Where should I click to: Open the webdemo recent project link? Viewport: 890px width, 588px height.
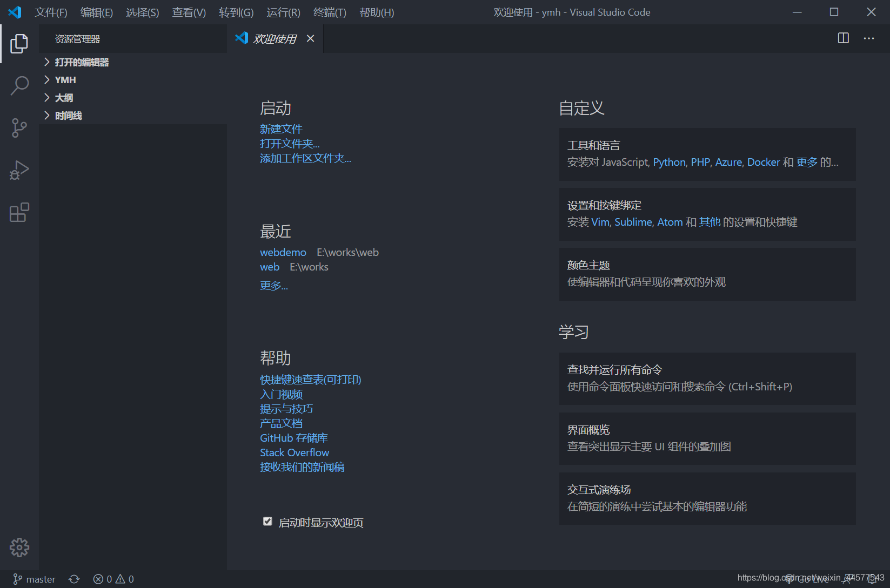[283, 252]
